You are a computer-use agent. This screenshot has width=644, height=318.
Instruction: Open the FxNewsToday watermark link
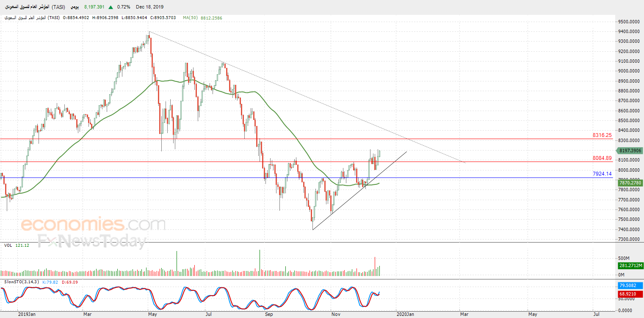tap(91, 241)
